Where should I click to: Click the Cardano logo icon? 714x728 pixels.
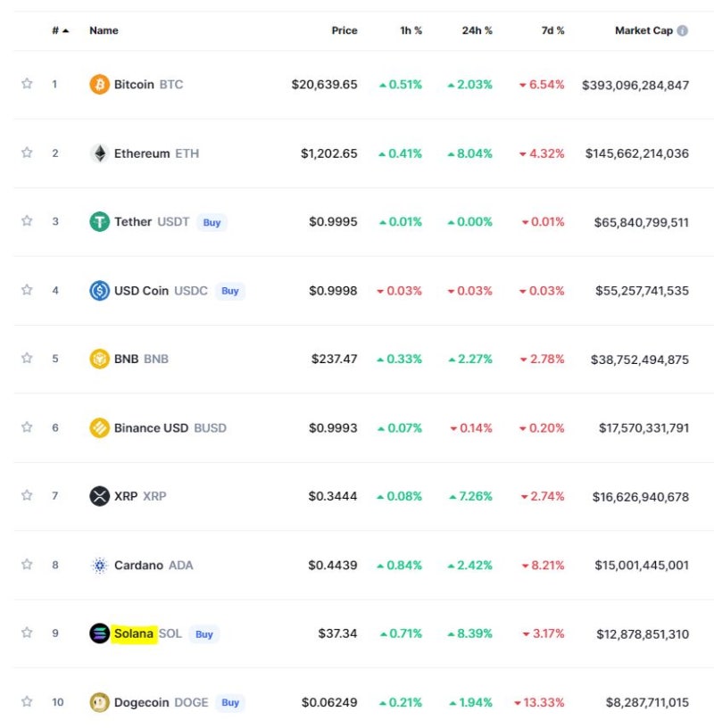click(x=99, y=565)
